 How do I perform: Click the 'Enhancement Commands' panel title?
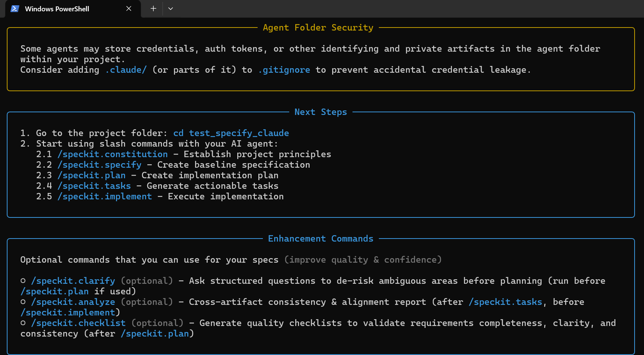click(x=320, y=239)
